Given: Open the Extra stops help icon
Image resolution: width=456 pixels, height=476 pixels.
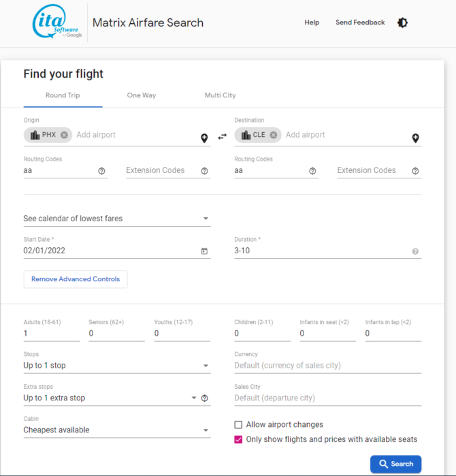Looking at the screenshot, I should 204,398.
